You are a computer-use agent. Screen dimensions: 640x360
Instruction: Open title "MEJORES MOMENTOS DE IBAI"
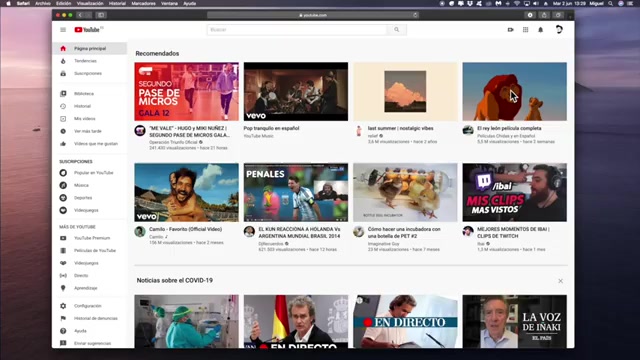(x=513, y=233)
